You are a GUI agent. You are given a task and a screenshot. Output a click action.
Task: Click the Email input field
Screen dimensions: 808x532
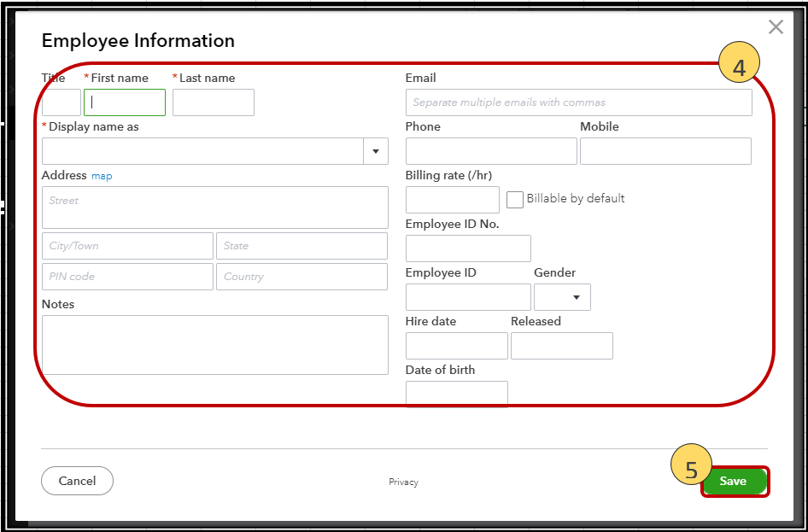[x=578, y=102]
